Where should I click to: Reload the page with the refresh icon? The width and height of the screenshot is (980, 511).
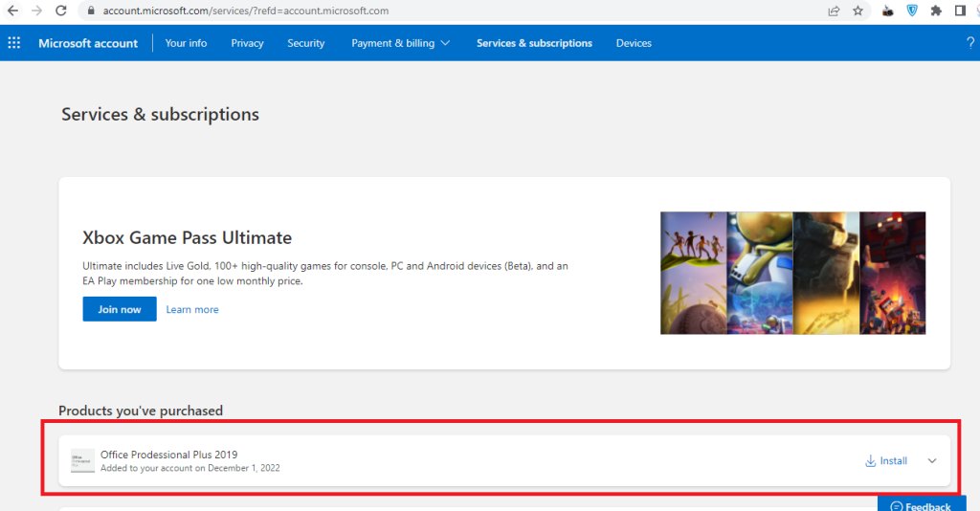(61, 11)
